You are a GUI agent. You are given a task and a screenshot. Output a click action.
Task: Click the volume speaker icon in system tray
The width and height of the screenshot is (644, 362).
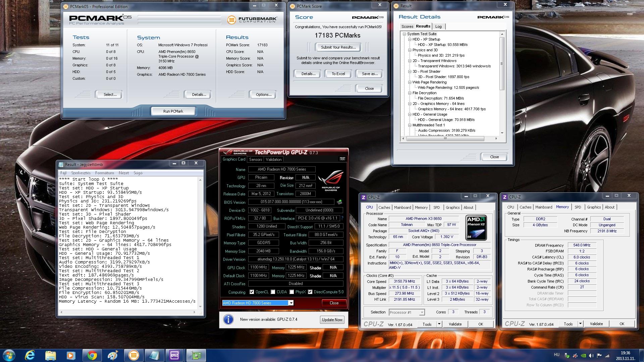[591, 356]
